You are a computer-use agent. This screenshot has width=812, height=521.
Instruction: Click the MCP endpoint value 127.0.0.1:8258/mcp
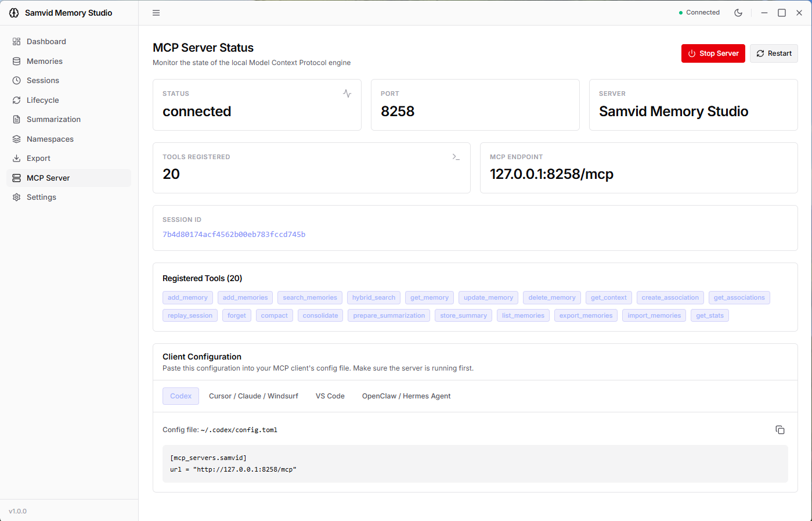pyautogui.click(x=551, y=174)
